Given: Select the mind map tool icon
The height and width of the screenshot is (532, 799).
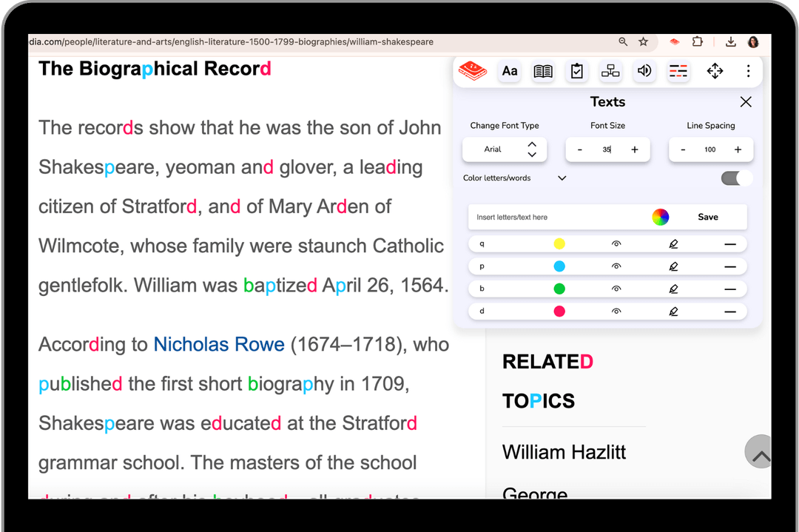Looking at the screenshot, I should click(x=610, y=71).
